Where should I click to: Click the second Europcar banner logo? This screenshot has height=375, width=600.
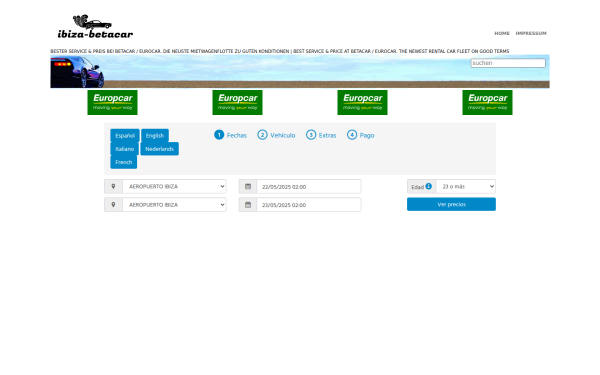coord(237,103)
